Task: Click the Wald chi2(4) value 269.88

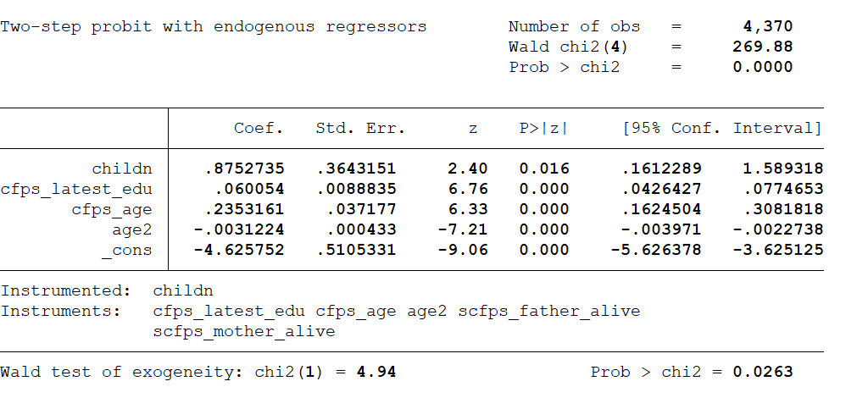Action: coord(763,47)
